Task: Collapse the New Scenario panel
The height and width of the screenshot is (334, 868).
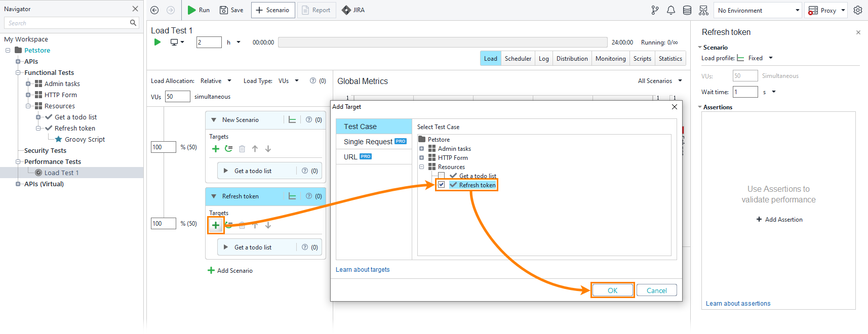Action: pos(214,120)
